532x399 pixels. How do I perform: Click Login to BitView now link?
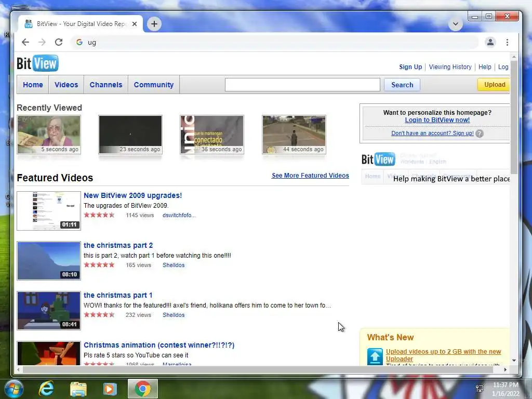pyautogui.click(x=437, y=120)
